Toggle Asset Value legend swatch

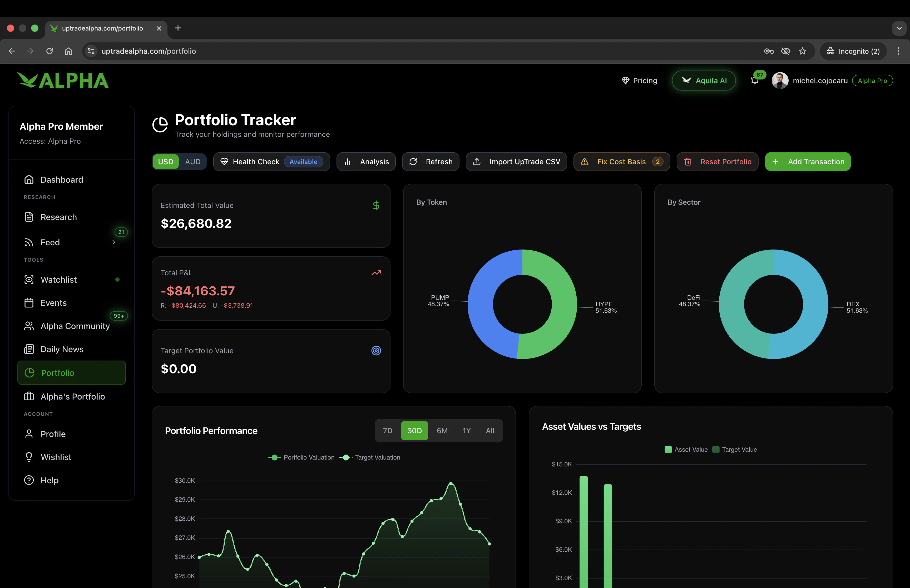pyautogui.click(x=668, y=449)
